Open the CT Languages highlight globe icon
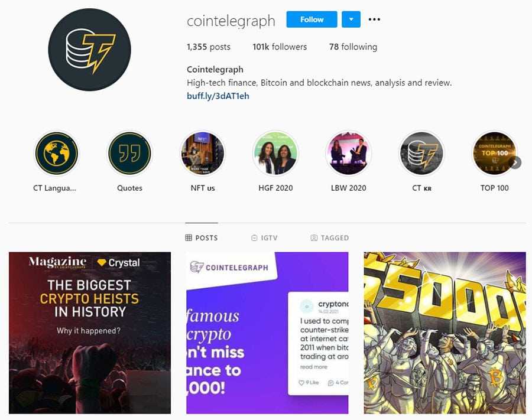Screen dimensions: 532x420 click(x=57, y=153)
